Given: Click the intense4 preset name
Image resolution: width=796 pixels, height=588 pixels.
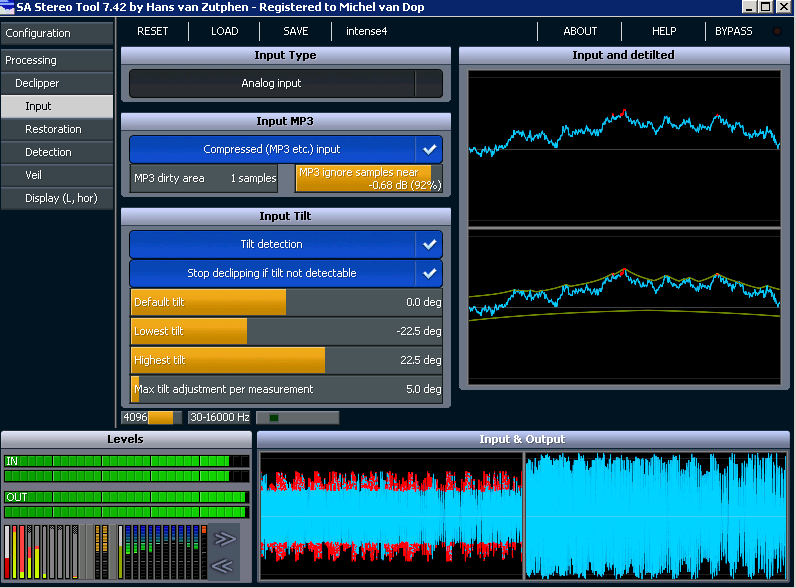Looking at the screenshot, I should point(367,31).
